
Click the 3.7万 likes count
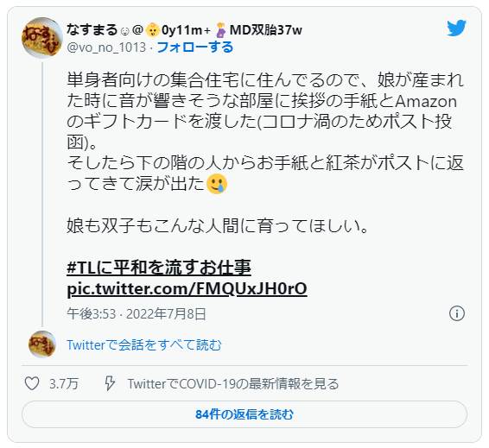pyautogui.click(x=64, y=383)
